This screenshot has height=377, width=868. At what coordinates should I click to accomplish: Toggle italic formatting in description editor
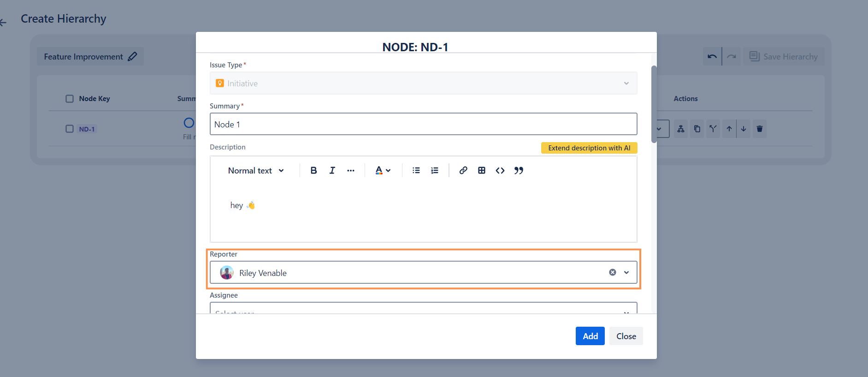point(332,170)
